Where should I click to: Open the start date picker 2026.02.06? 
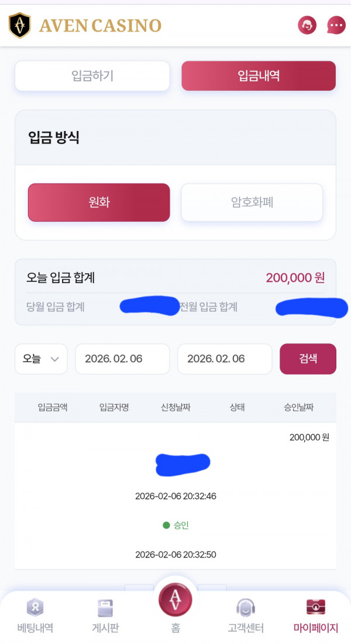pos(122,359)
